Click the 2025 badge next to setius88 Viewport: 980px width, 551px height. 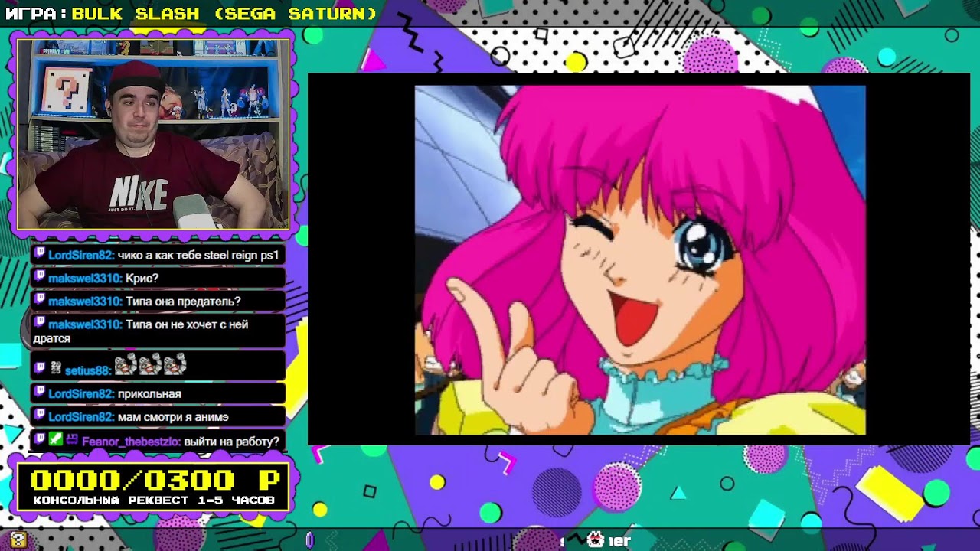pyautogui.click(x=55, y=369)
